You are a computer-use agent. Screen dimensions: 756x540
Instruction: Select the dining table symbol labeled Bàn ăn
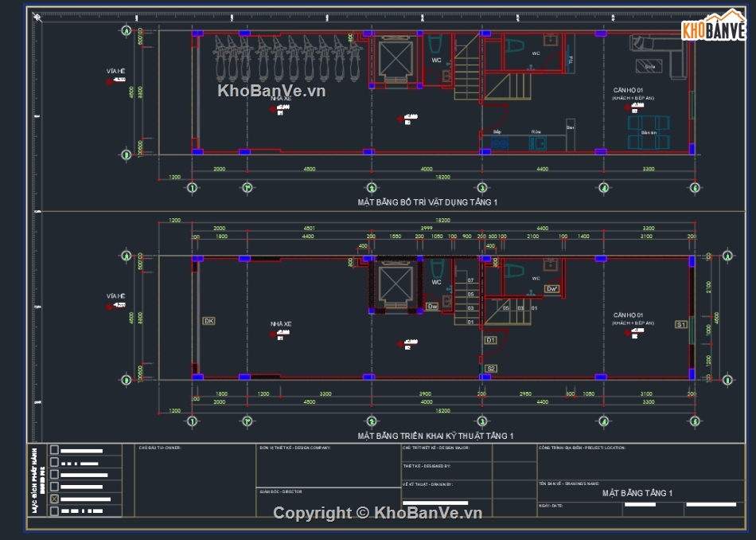click(x=649, y=132)
